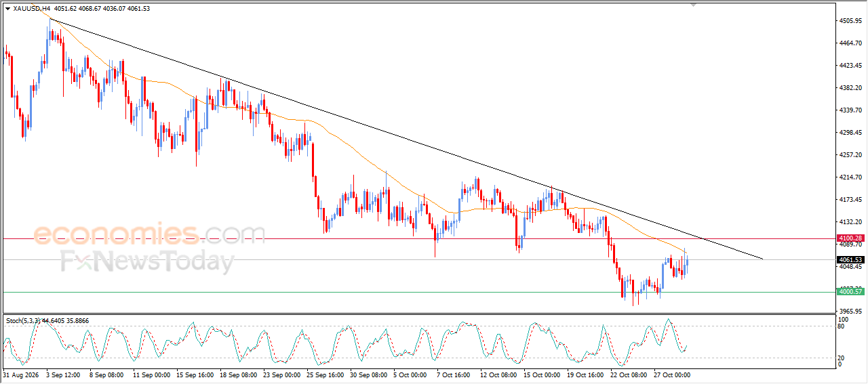Click the Stoch(5,3,3) indicator label
This screenshot has height=384, width=868.
[x=23, y=320]
